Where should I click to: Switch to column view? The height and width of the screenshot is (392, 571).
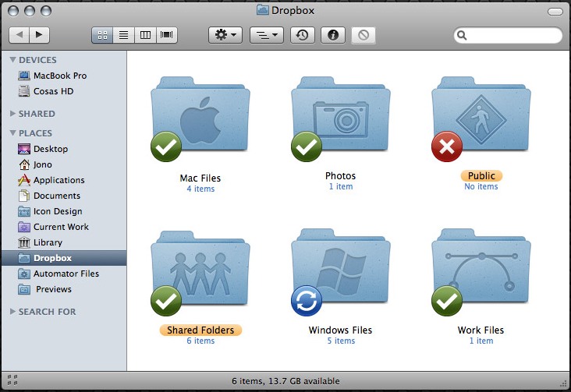point(145,35)
